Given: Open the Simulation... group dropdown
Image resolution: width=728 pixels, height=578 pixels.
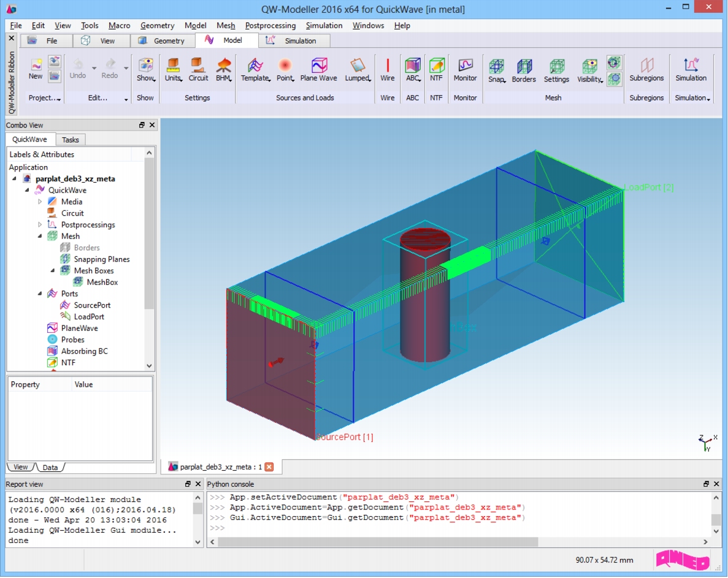Looking at the screenshot, I should pyautogui.click(x=692, y=98).
